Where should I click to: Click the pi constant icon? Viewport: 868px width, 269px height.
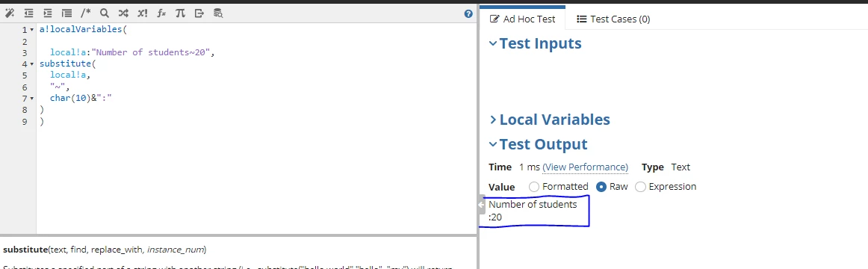[x=180, y=13]
